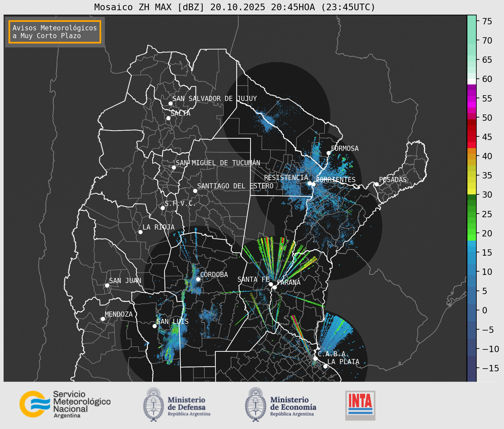Click the 10 tick label on colorbar
The height and width of the screenshot is (429, 504).
tap(487, 272)
